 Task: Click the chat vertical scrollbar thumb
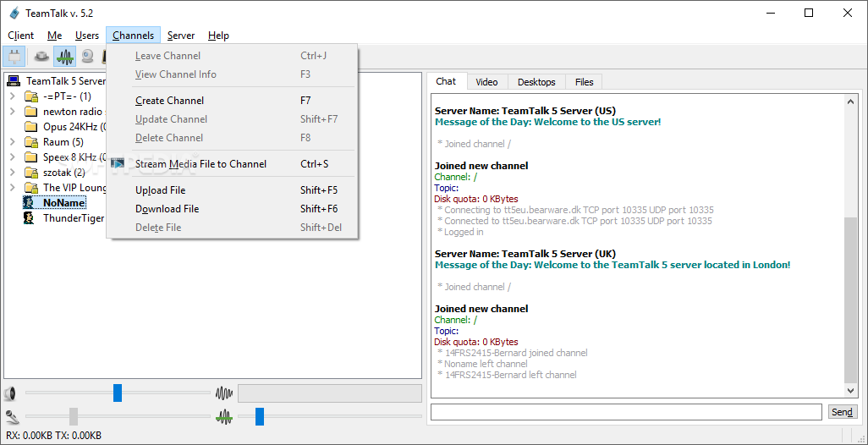851,300
